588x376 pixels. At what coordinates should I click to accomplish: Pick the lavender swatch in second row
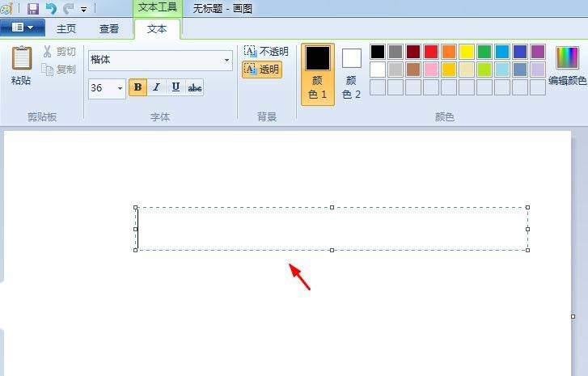click(538, 70)
